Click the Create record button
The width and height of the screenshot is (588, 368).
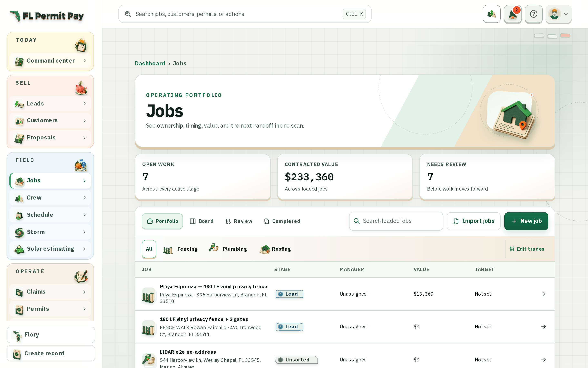click(51, 353)
